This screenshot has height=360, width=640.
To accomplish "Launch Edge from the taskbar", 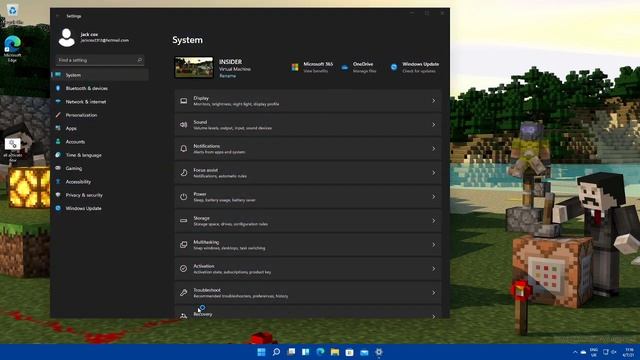I will (x=320, y=352).
